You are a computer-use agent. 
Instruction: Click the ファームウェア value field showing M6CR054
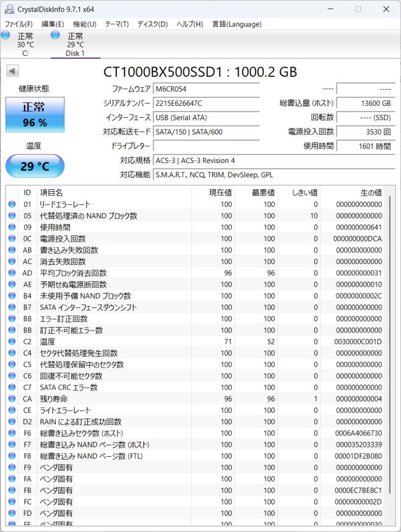click(206, 90)
